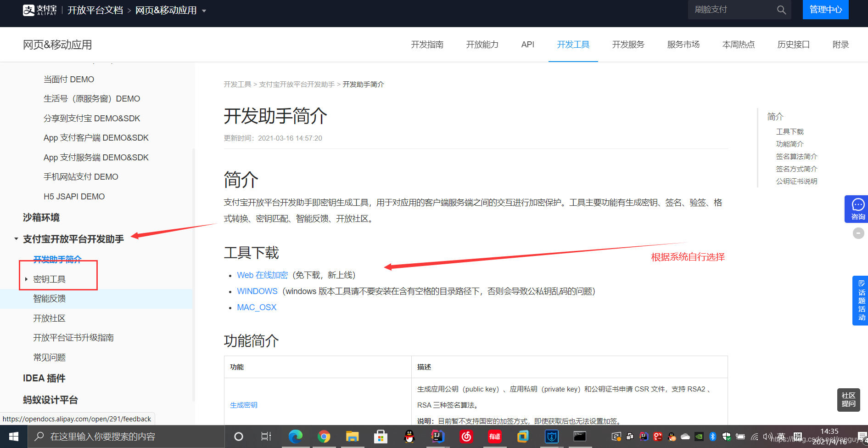Collapse the side widget with minus circle
The height and width of the screenshot is (448, 868).
tap(858, 233)
